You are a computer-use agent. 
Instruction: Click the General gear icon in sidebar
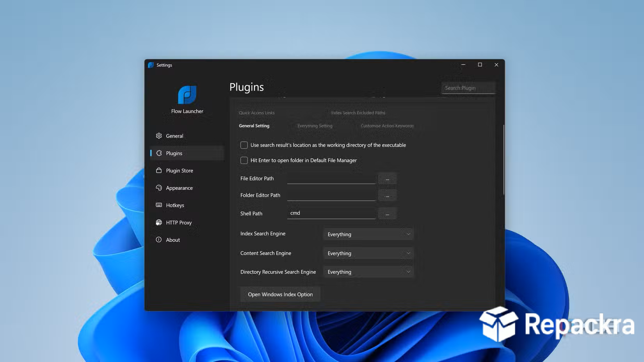pyautogui.click(x=159, y=136)
